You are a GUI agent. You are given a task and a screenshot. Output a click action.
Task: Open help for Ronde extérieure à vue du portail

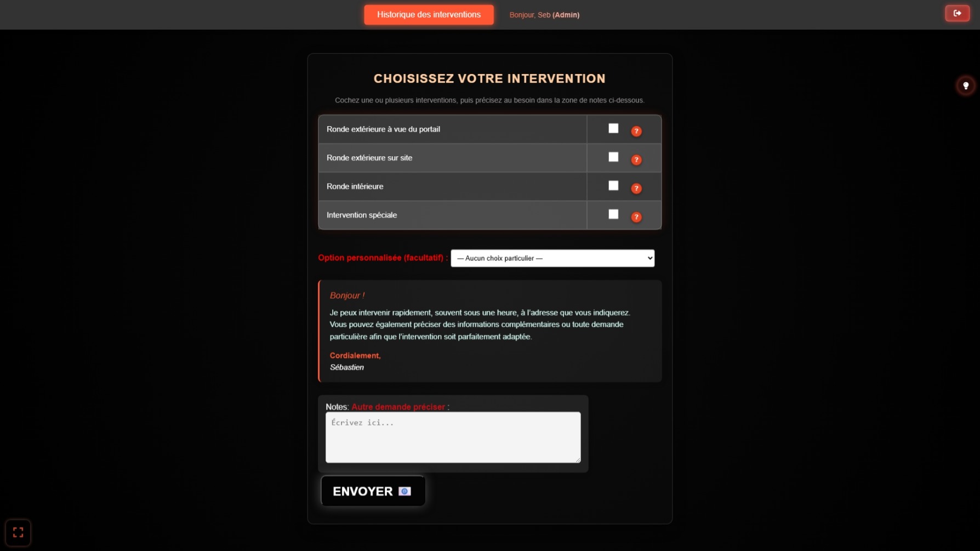(x=636, y=131)
